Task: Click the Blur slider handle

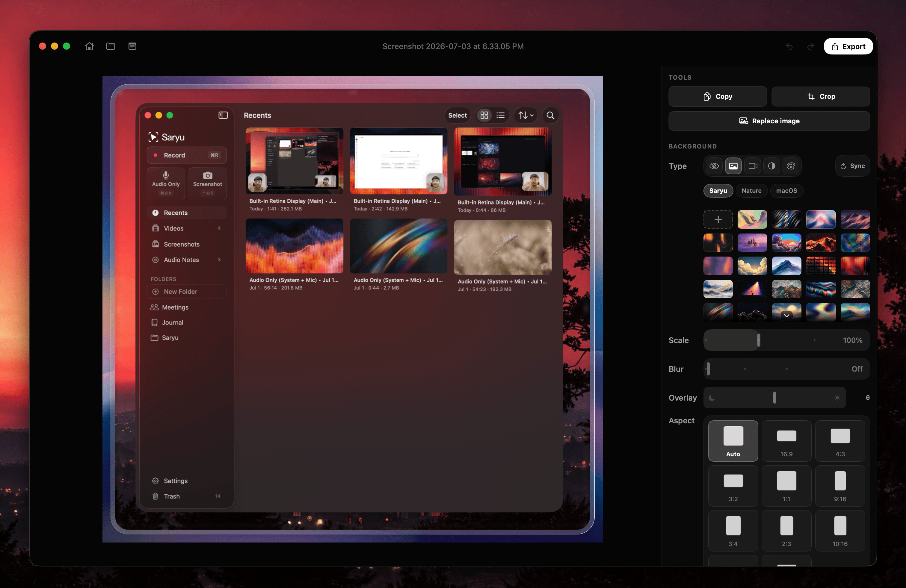Action: (x=708, y=369)
